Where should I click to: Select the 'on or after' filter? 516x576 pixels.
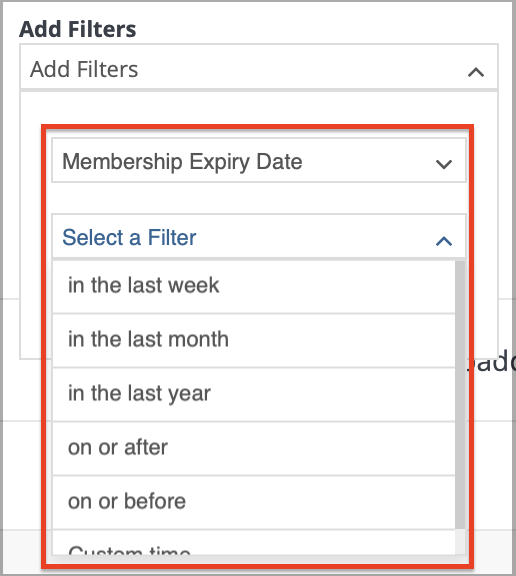coord(254,448)
